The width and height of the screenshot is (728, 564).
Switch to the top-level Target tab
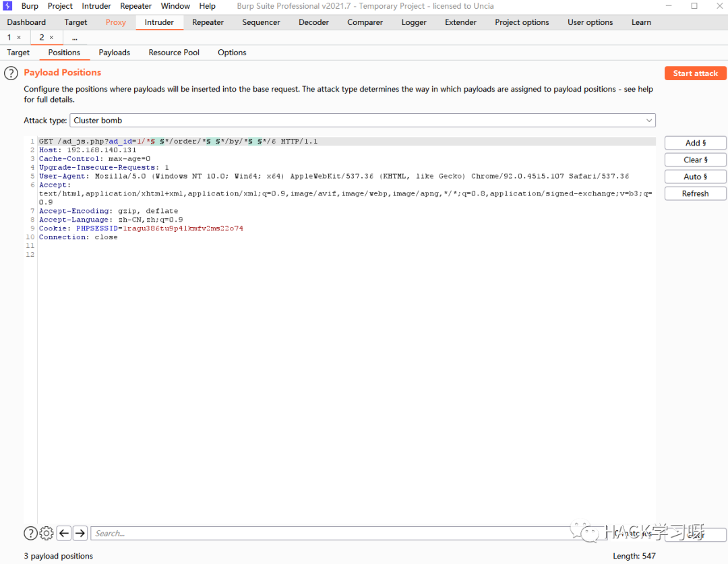75,22
